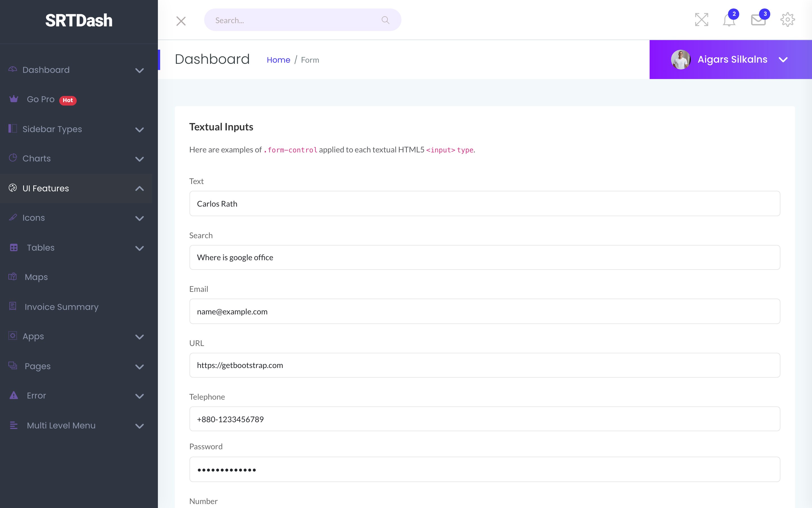Toggle fullscreen with the expand arrows icon

pyautogui.click(x=701, y=19)
